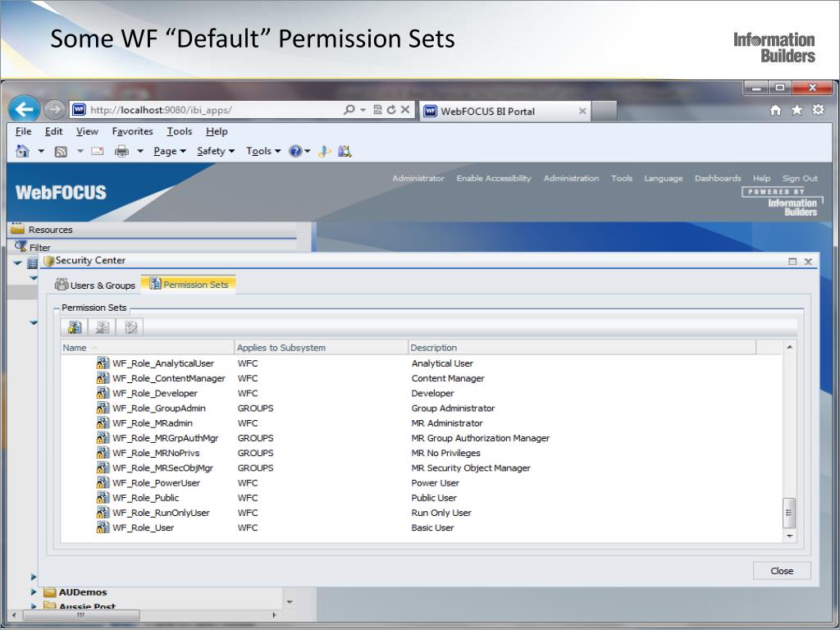Viewport: 840px width, 630px height.
Task: Click the icon beside WF_Role_PowerUser
Action: [x=103, y=482]
